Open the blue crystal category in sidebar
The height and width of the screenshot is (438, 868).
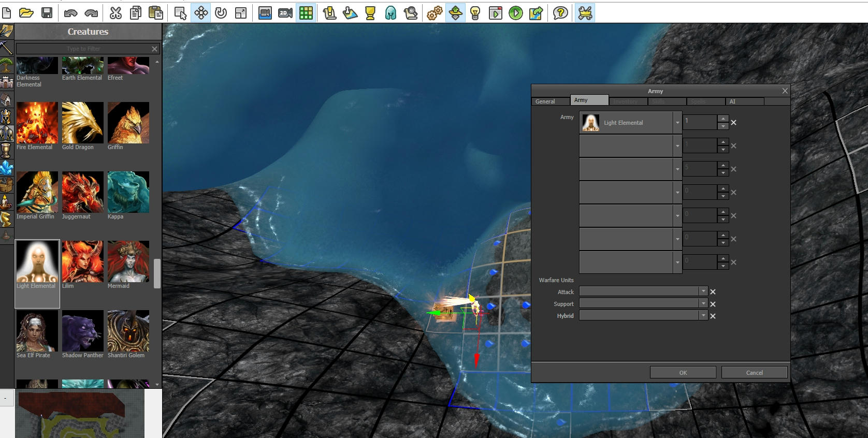[x=6, y=167]
